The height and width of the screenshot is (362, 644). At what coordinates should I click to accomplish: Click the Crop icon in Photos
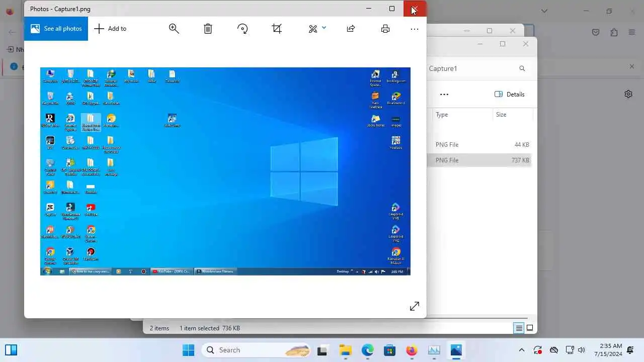click(x=277, y=29)
